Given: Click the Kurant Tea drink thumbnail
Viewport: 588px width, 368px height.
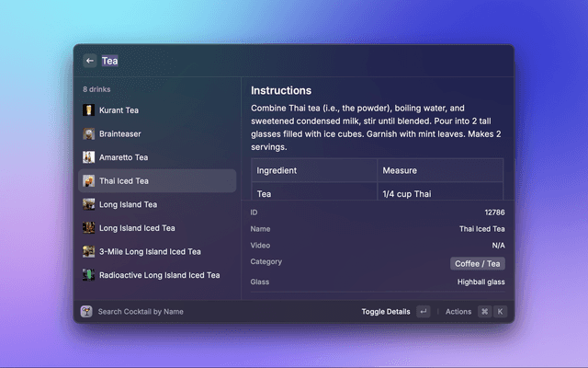Looking at the screenshot, I should coord(88,110).
